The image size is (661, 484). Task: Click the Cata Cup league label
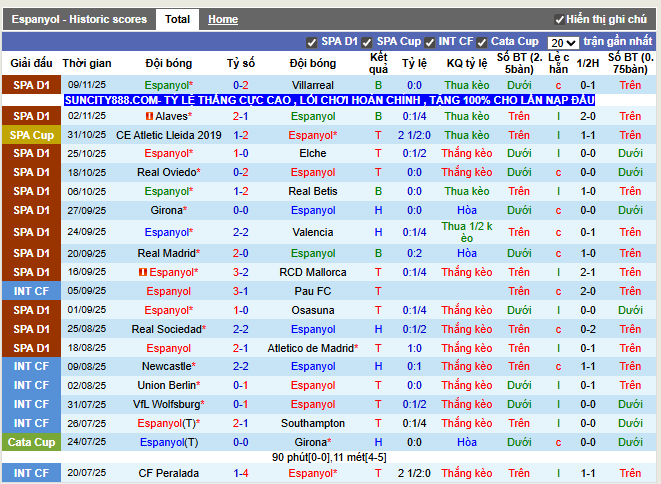click(32, 442)
